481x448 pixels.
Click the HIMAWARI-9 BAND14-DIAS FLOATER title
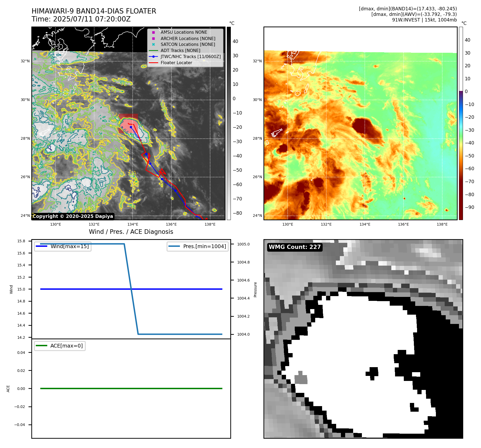point(94,11)
